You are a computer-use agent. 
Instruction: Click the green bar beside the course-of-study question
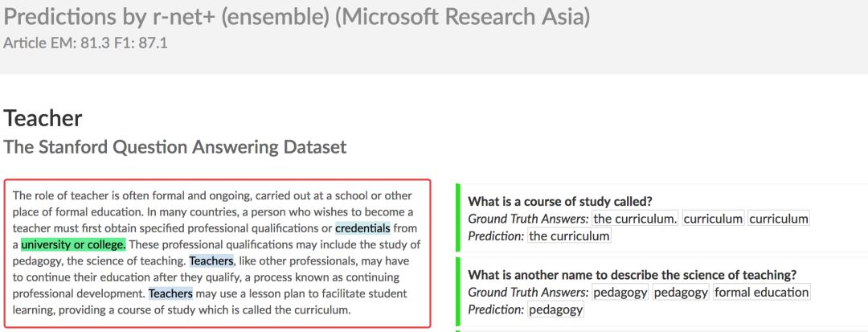[457, 216]
